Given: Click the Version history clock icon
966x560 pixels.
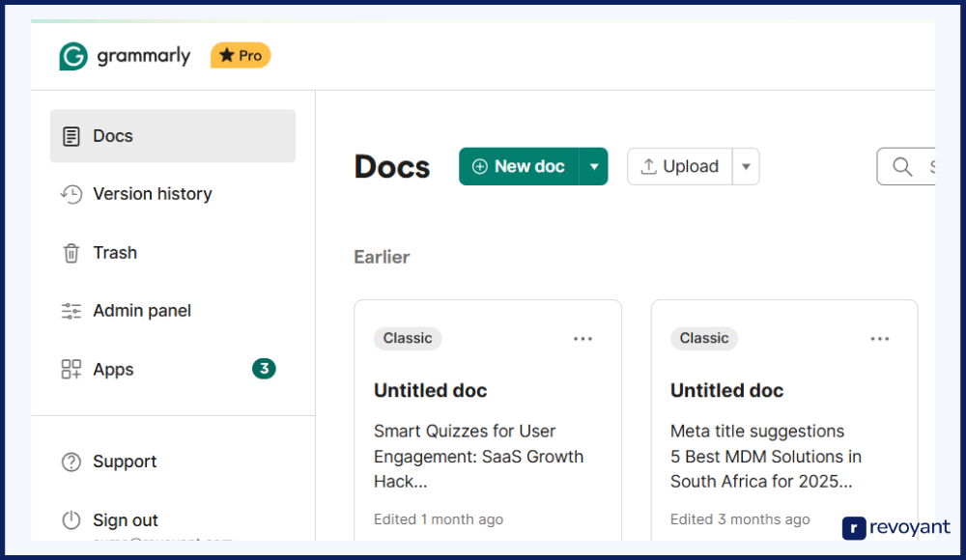Looking at the screenshot, I should click(x=71, y=194).
